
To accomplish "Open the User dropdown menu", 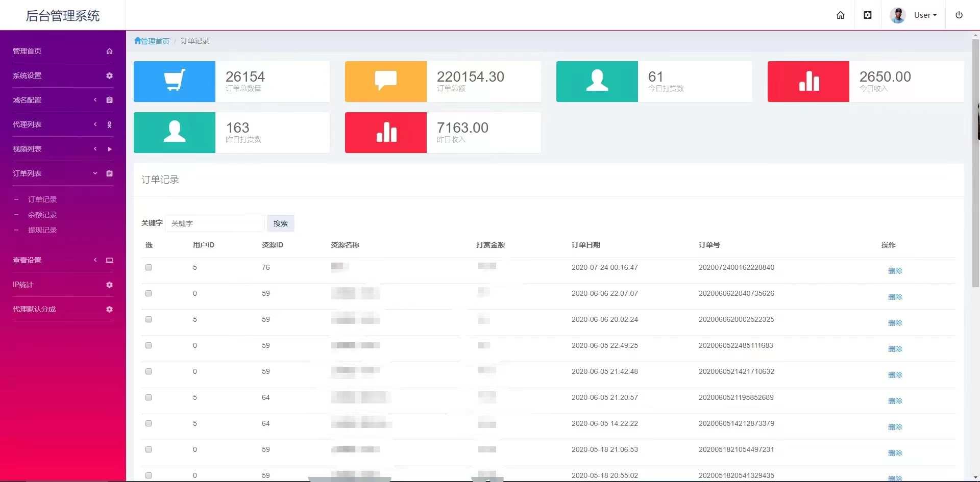I will (x=914, y=15).
